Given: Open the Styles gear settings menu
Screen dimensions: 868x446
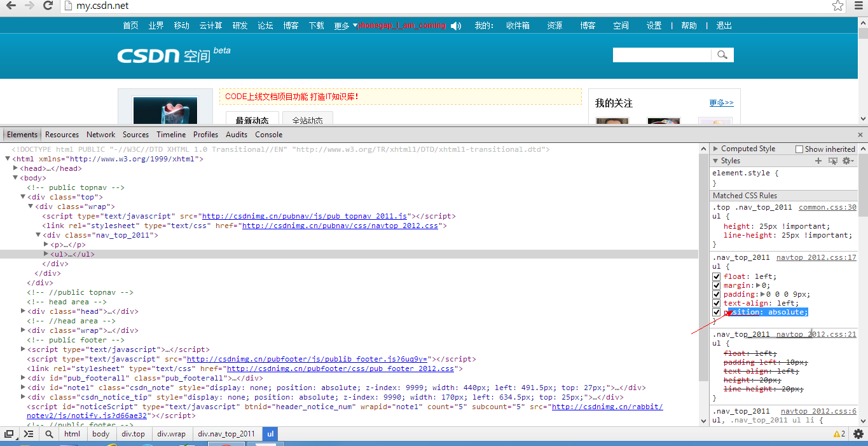Looking at the screenshot, I should [848, 161].
